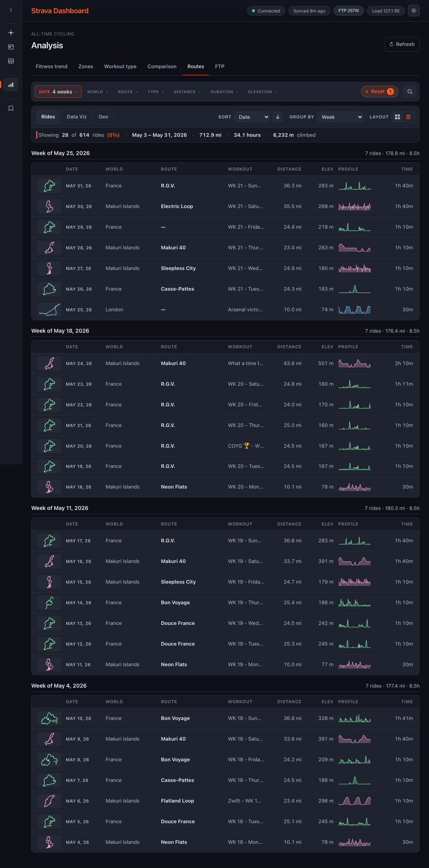Open the table grid icon in sidebar
Image resolution: width=429 pixels, height=868 pixels.
coord(11,61)
